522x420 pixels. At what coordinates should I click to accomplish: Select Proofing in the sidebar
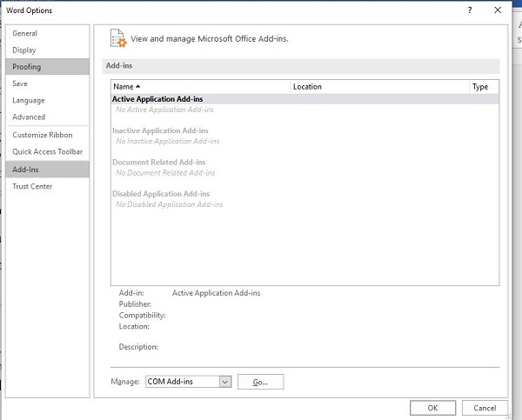click(27, 67)
